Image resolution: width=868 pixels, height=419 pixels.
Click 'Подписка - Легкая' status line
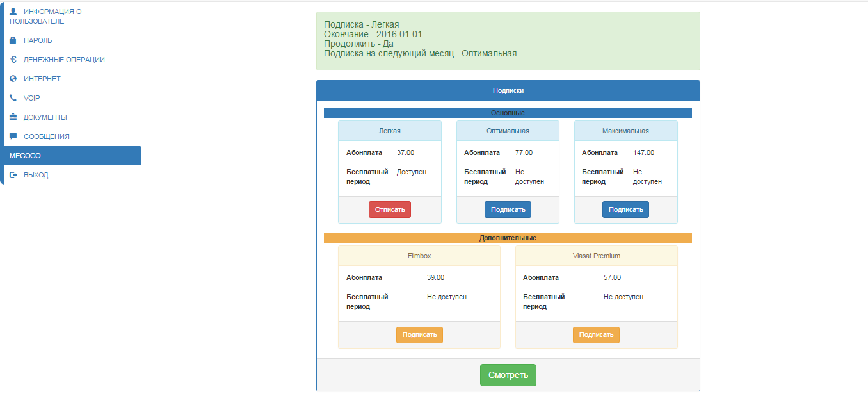point(362,24)
